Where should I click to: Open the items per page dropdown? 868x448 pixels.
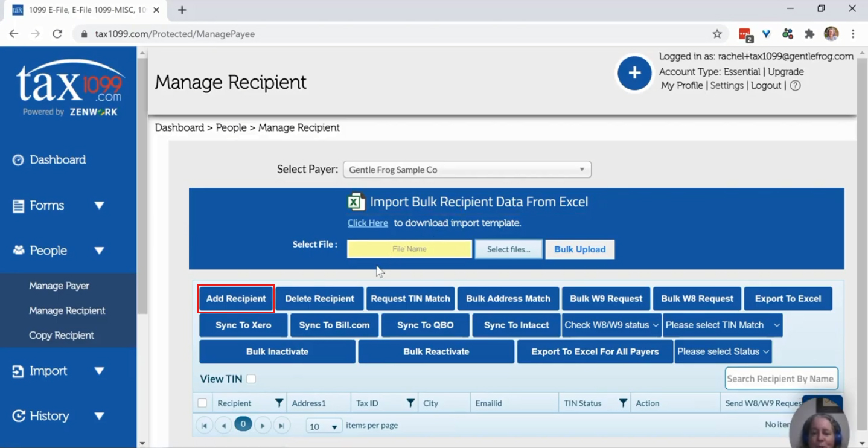click(324, 426)
